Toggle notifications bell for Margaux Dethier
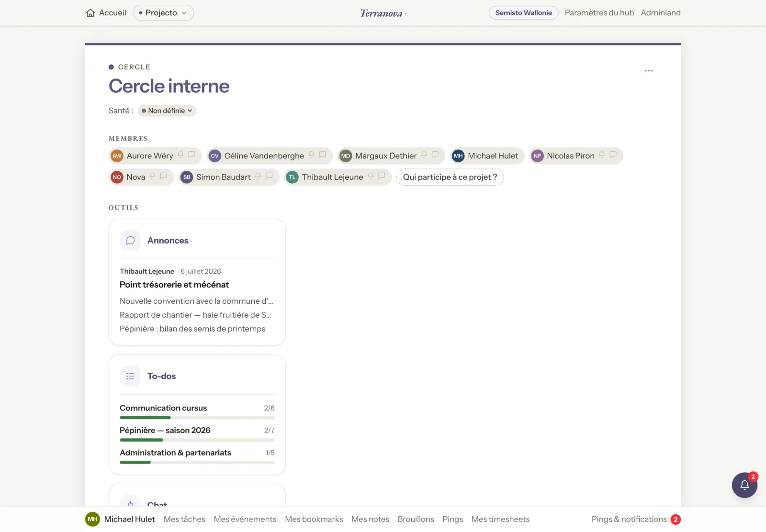The image size is (766, 532). click(x=424, y=155)
